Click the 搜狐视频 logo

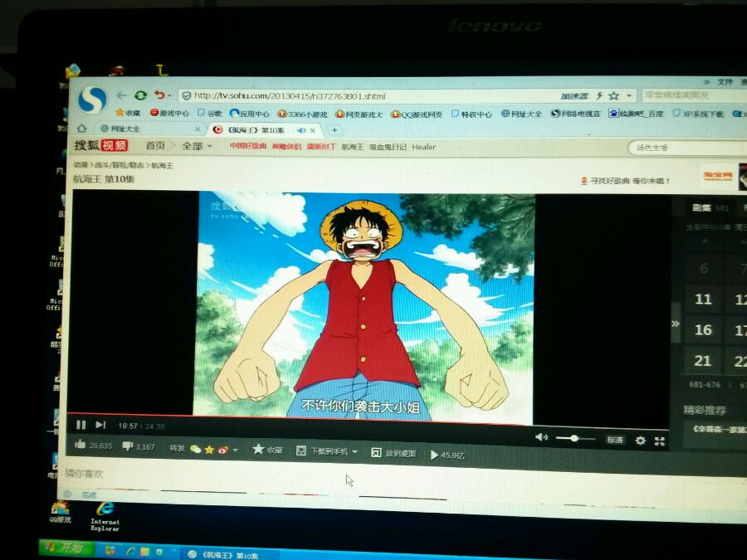point(101,144)
